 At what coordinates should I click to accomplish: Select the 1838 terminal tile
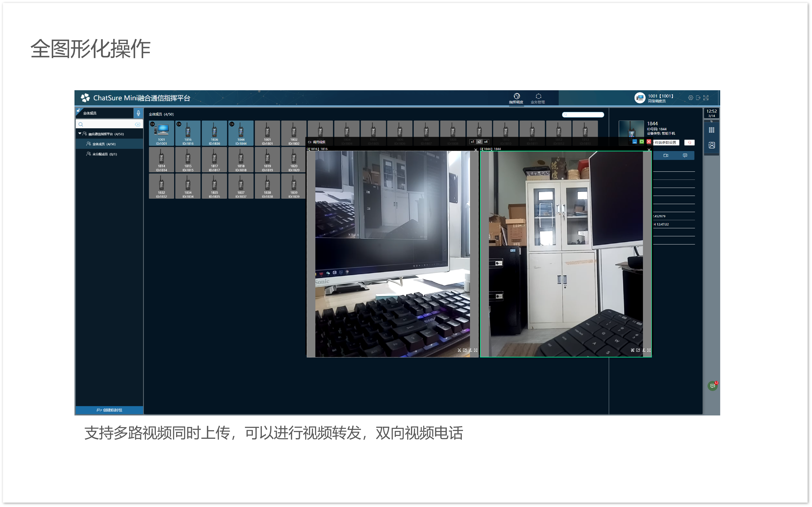[x=267, y=186]
